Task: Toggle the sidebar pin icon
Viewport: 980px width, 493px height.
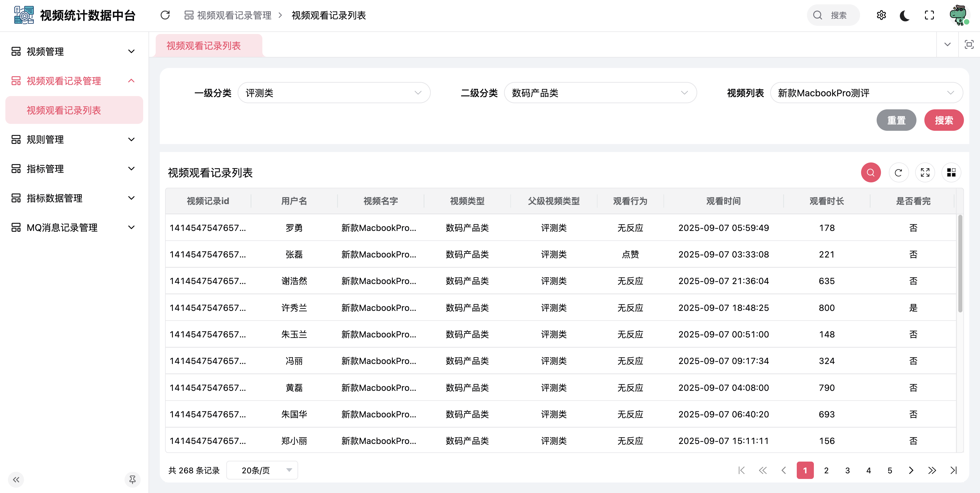Action: pos(132,480)
